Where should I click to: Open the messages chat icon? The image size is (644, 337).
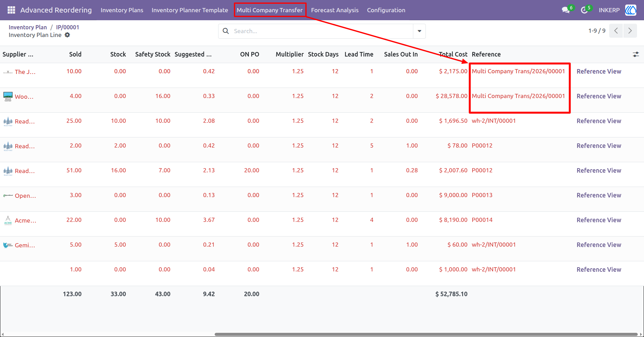(x=566, y=10)
